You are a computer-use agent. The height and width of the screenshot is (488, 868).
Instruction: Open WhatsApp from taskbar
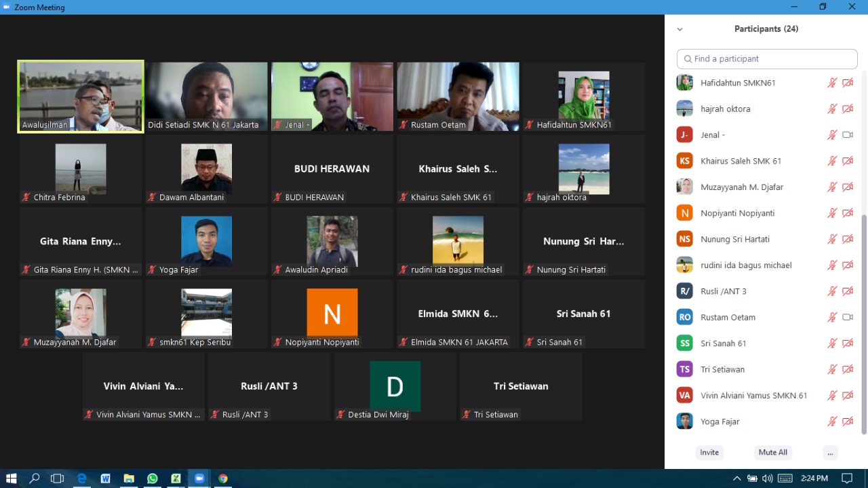pos(153,478)
